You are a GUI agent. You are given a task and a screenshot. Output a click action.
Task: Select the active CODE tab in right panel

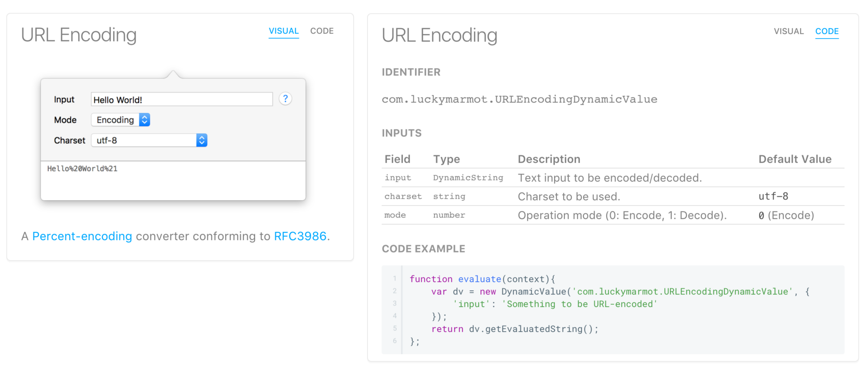[827, 31]
